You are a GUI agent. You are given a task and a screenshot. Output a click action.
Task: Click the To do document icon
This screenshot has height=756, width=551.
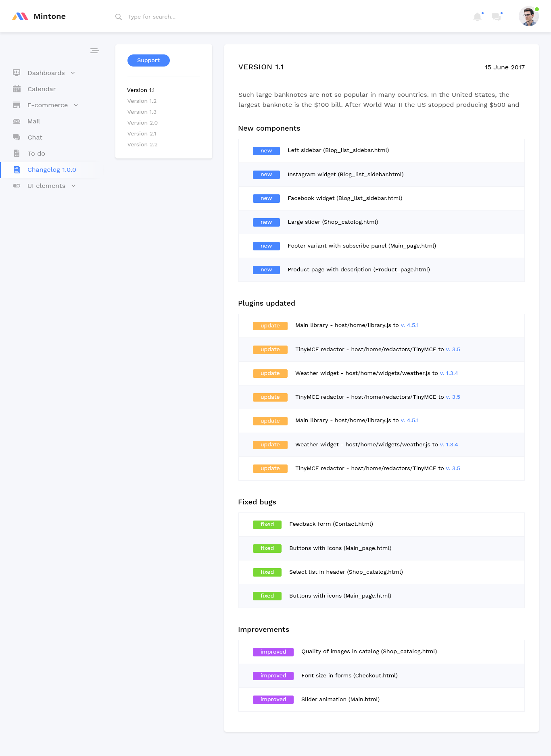[17, 154]
